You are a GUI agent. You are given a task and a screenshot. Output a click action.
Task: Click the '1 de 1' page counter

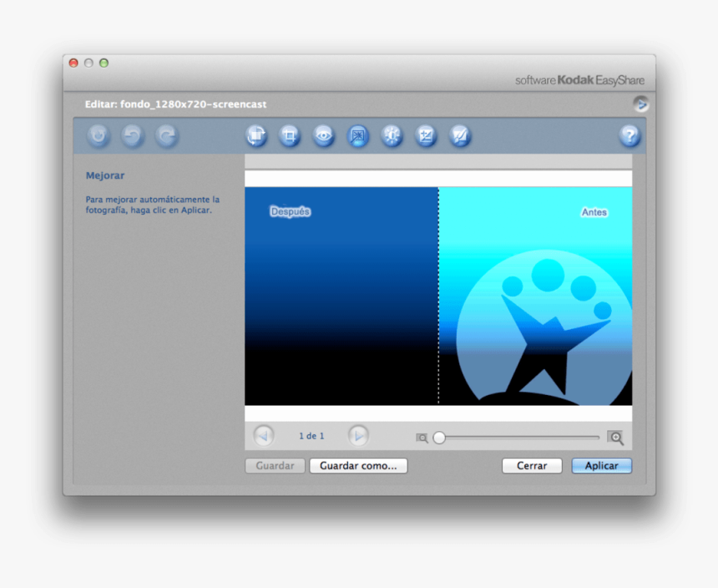click(x=311, y=436)
